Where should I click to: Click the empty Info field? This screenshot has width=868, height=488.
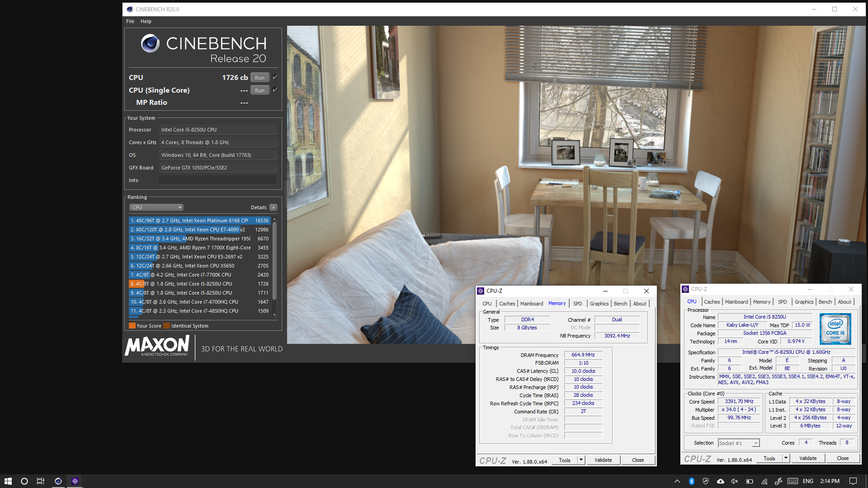tap(218, 180)
